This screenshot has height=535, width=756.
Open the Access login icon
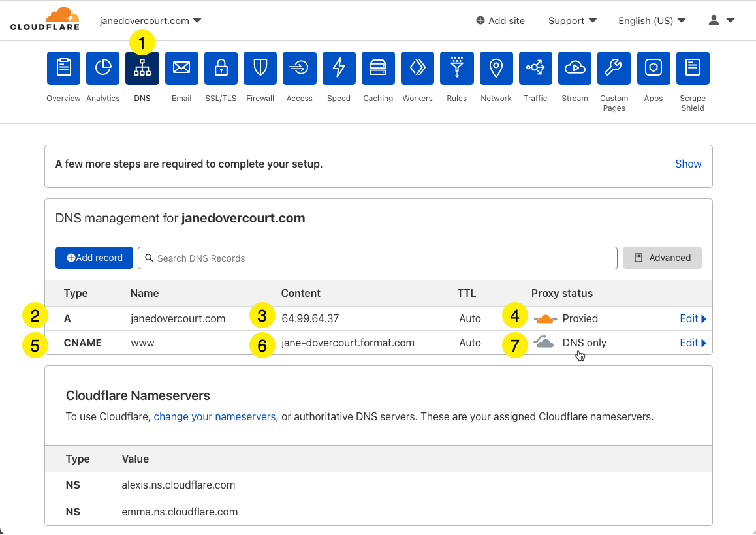pyautogui.click(x=300, y=68)
